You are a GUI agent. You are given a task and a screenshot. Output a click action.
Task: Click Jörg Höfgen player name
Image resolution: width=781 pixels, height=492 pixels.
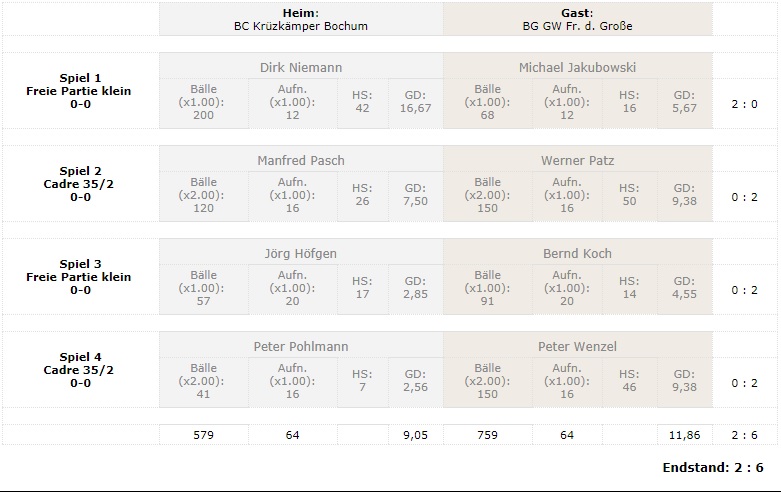[x=300, y=253]
